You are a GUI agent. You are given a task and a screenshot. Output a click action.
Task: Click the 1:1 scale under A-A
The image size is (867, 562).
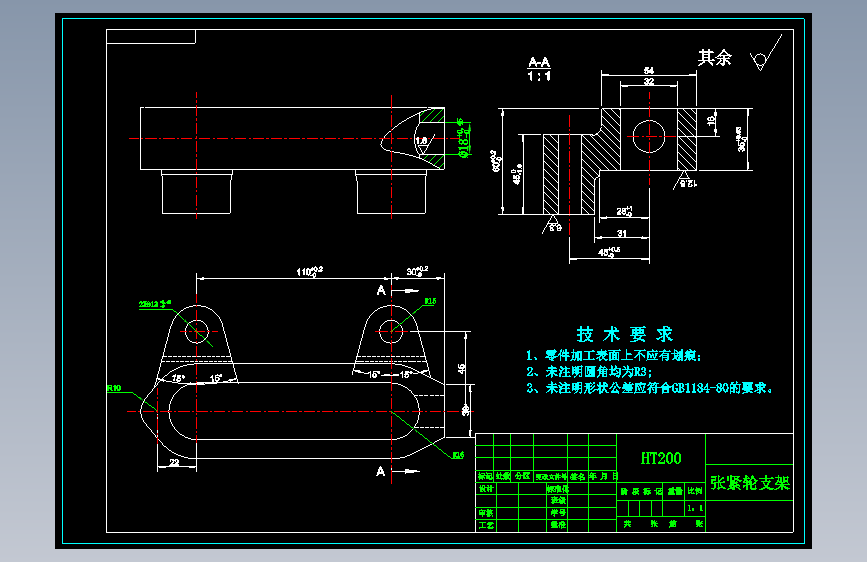coord(539,76)
